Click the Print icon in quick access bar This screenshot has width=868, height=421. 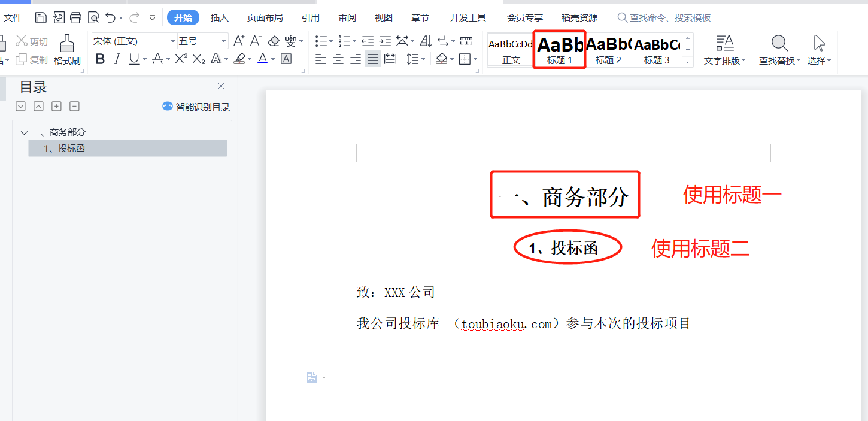tap(75, 17)
